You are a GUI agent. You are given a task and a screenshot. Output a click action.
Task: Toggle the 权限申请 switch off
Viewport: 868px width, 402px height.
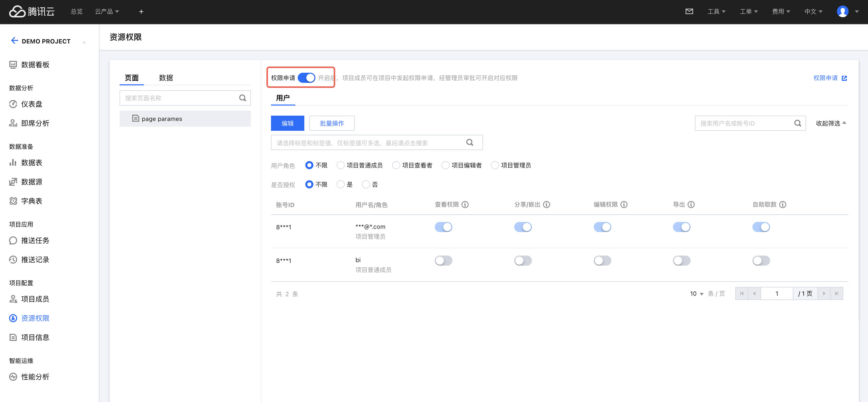point(306,78)
